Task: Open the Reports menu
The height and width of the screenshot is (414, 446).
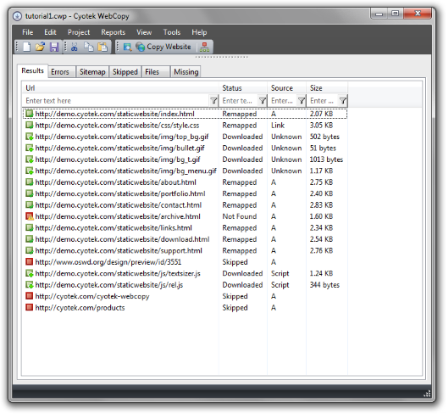Action: pos(113,32)
